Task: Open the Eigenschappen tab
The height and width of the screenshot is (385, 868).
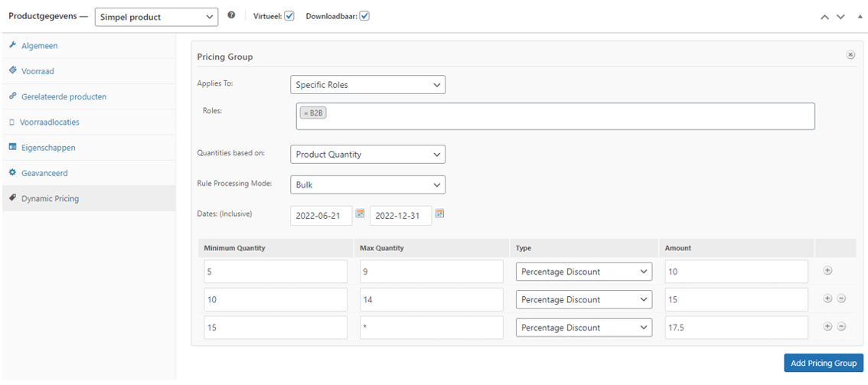Action: 88,148
